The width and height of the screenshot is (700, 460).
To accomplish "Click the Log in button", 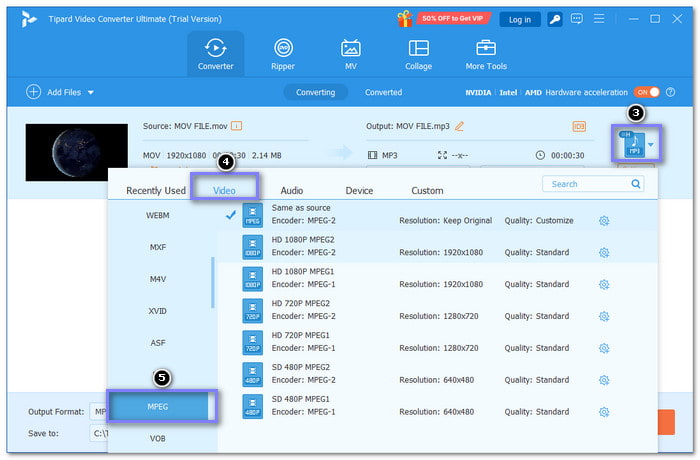I will 520,20.
